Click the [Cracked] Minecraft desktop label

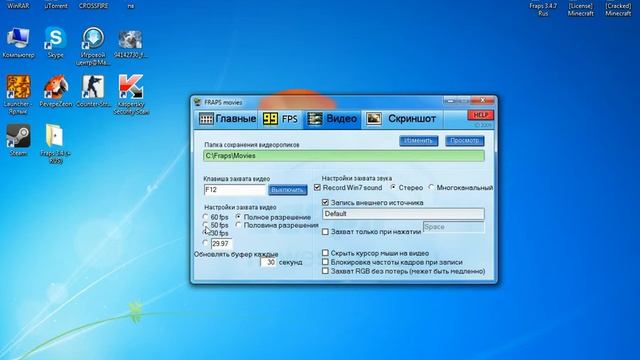(618, 9)
